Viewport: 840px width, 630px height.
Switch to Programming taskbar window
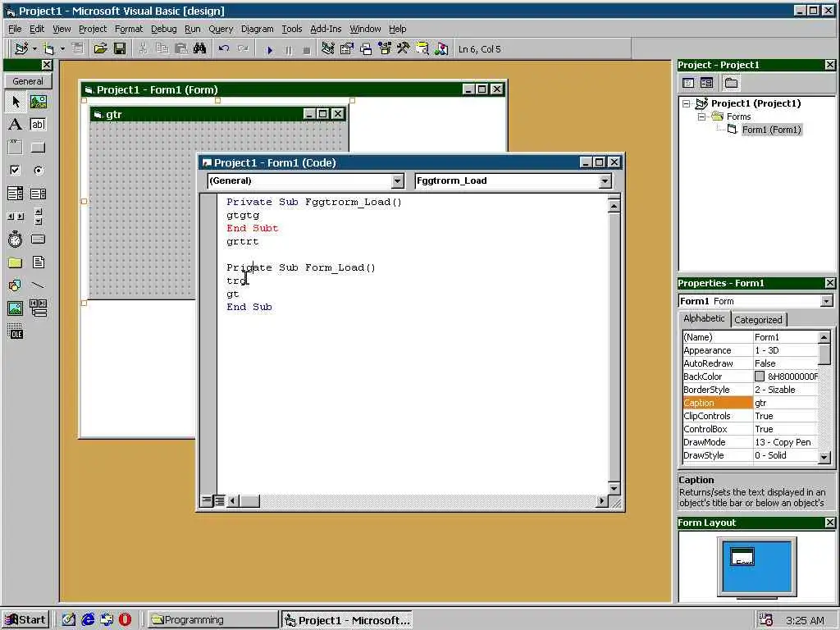point(212,620)
